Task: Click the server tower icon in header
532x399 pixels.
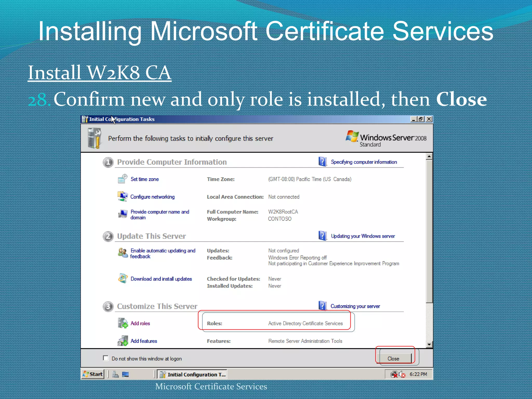Action: tap(94, 138)
